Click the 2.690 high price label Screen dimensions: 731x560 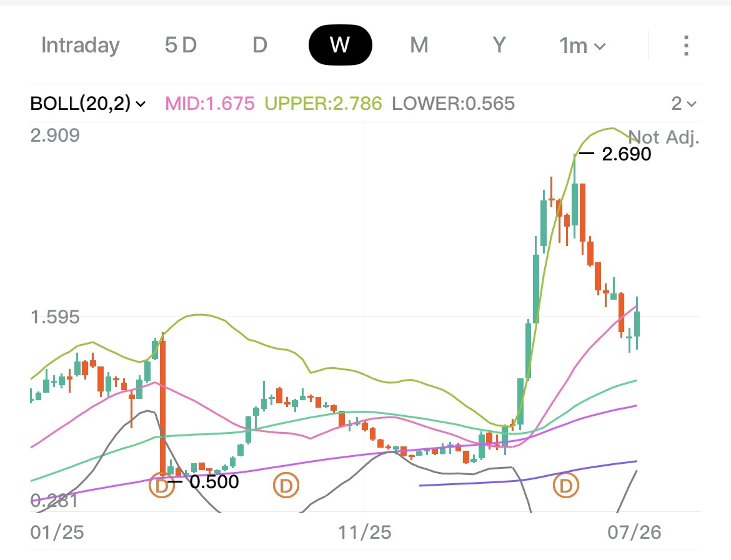click(x=626, y=154)
